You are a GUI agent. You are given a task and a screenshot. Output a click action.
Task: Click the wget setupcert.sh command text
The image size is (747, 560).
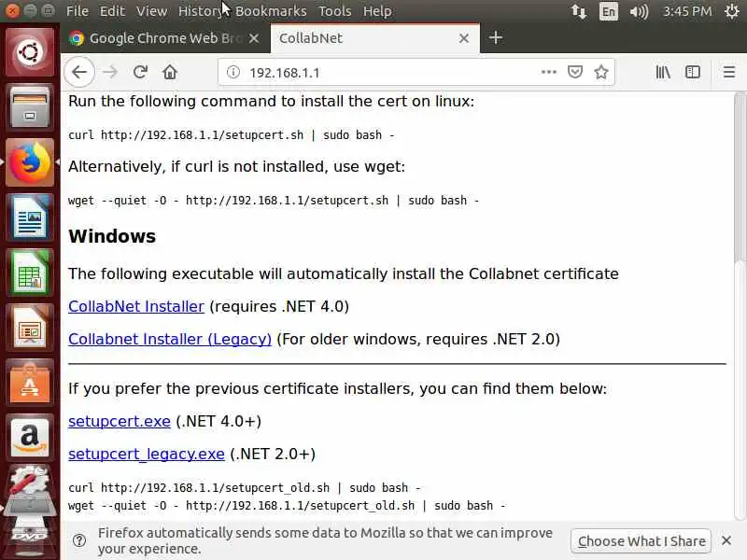coord(274,201)
